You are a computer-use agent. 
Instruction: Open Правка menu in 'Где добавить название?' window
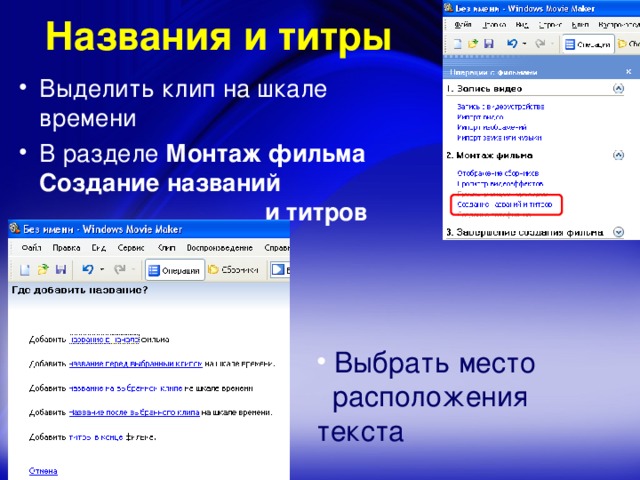point(66,248)
